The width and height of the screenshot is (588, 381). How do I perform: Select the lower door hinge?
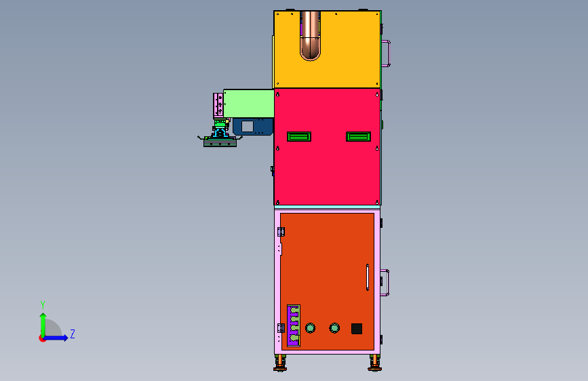[281, 328]
